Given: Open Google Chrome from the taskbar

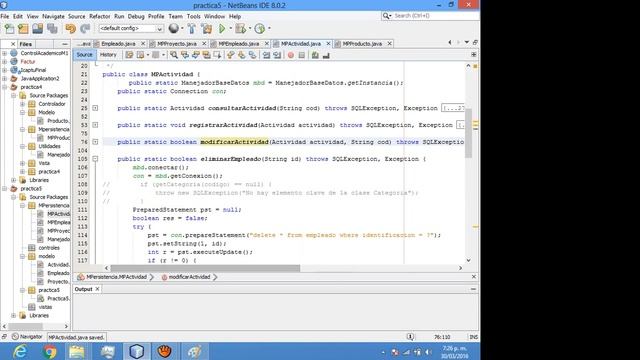Looking at the screenshot, I should (50, 351).
